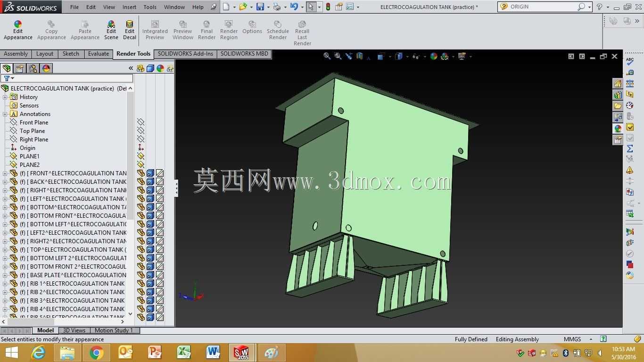The width and height of the screenshot is (644, 362).
Task: Expand the BASE PLATE component node
Action: 5,275
